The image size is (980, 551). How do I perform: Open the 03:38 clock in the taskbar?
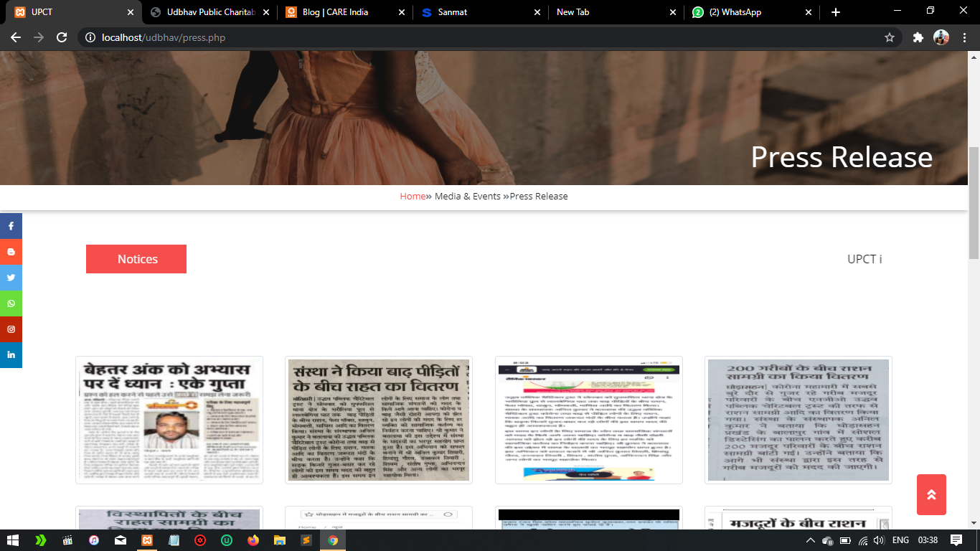point(928,540)
